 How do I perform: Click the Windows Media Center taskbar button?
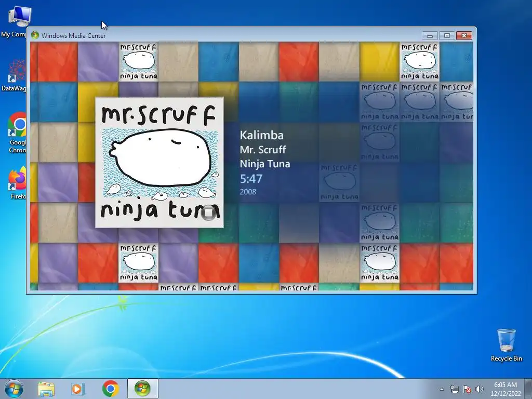(142, 389)
